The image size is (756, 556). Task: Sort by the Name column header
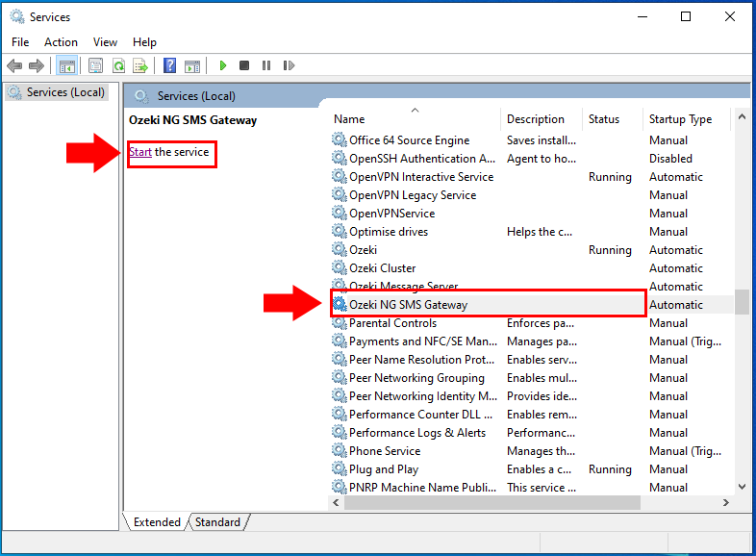coord(416,119)
